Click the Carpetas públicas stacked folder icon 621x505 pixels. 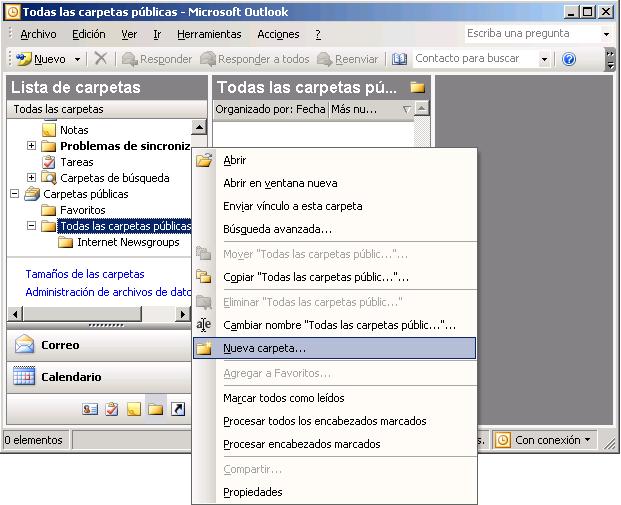click(x=32, y=194)
